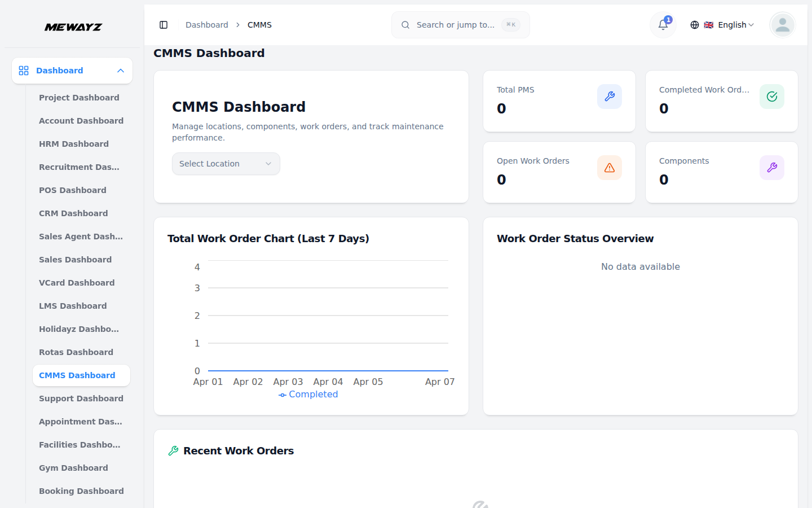Open Project Dashboard from sidebar

coord(79,98)
